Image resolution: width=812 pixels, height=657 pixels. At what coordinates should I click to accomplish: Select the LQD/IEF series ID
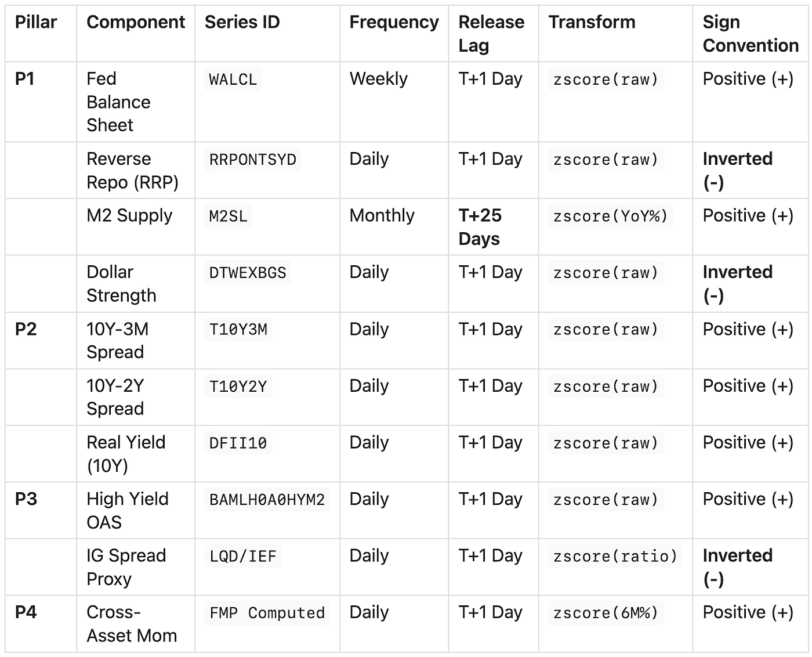[242, 556]
